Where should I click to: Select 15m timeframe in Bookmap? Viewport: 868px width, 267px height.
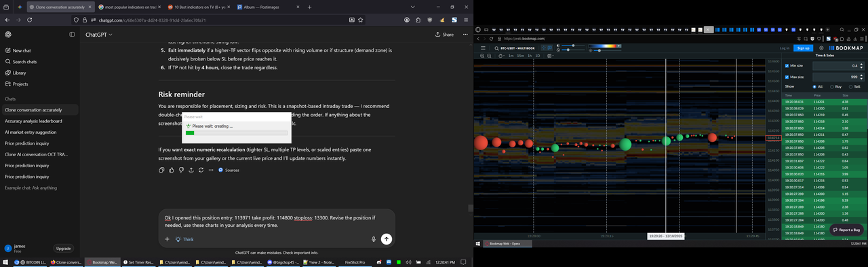[520, 56]
